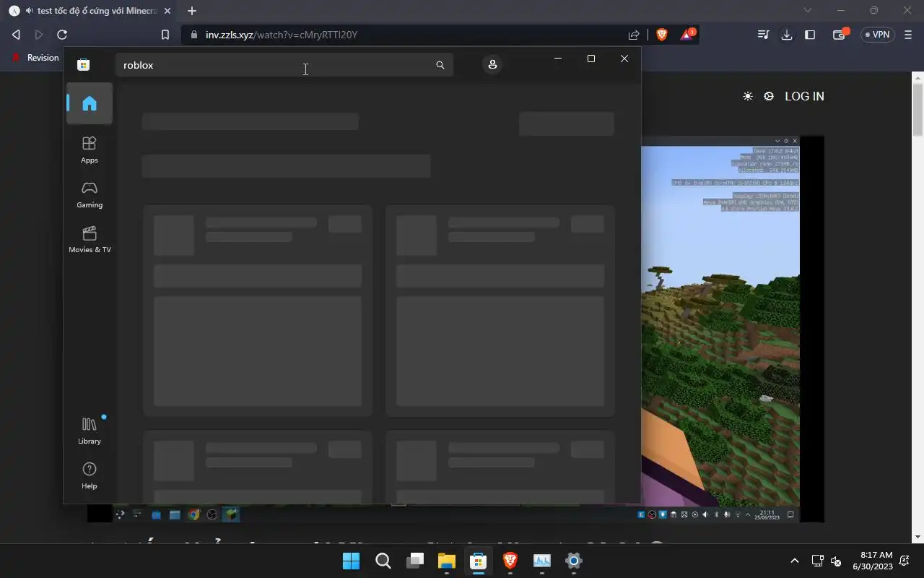This screenshot has height=578, width=924.
Task: Switch to Microsoft Store taskbar icon
Action: 479,561
